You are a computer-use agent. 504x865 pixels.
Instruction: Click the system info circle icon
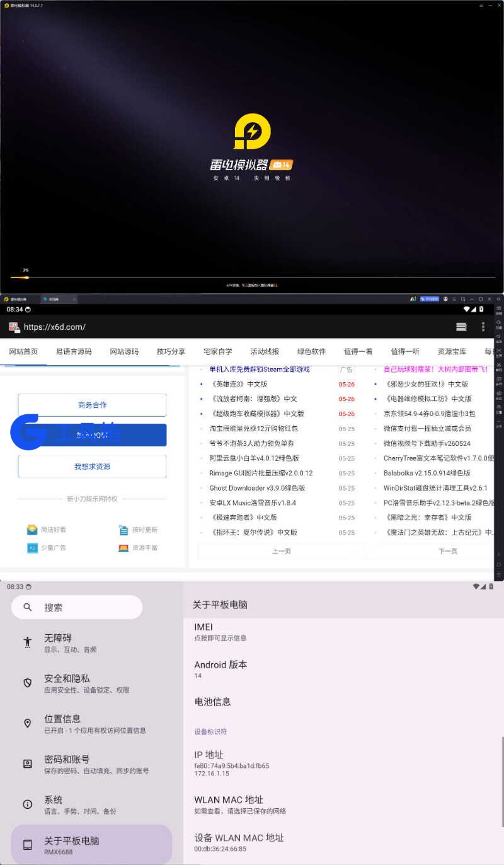click(x=28, y=804)
